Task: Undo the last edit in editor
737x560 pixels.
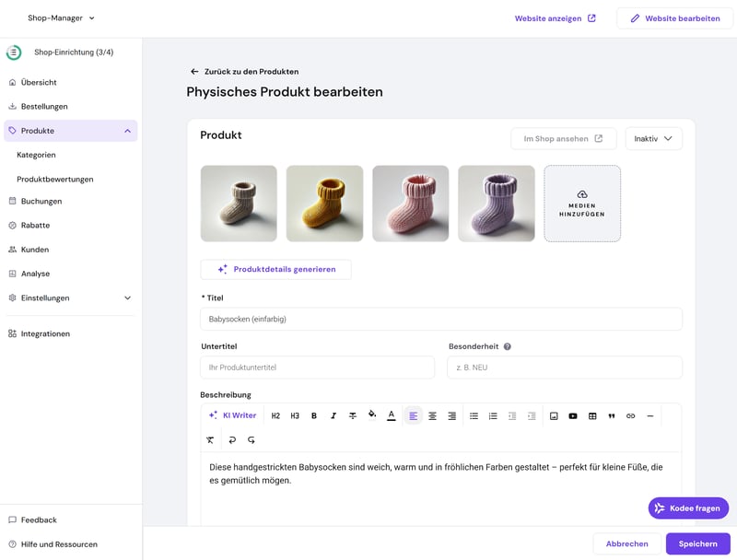Action: (231, 440)
